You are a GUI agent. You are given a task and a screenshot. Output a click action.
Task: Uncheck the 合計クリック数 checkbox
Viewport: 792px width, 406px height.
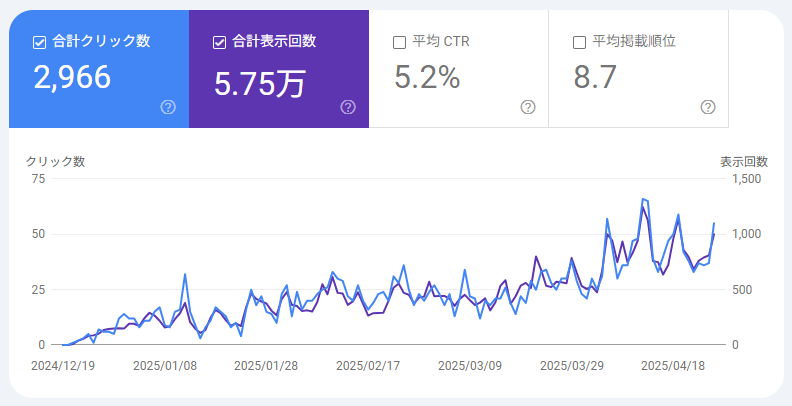(39, 42)
